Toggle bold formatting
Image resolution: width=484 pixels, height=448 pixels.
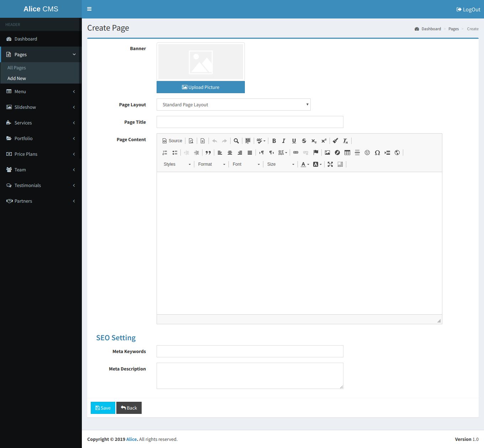pos(274,141)
